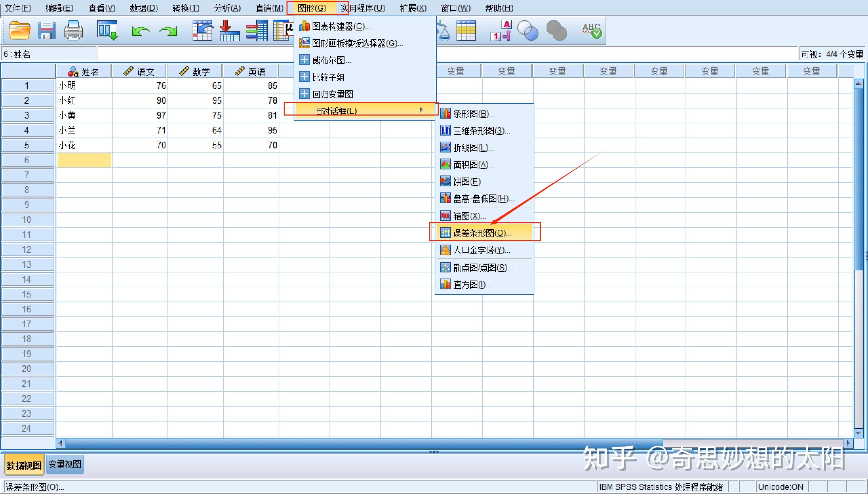Screen dimensions: 868x494
Task: Click the Spell check ABC icon
Action: [x=592, y=30]
